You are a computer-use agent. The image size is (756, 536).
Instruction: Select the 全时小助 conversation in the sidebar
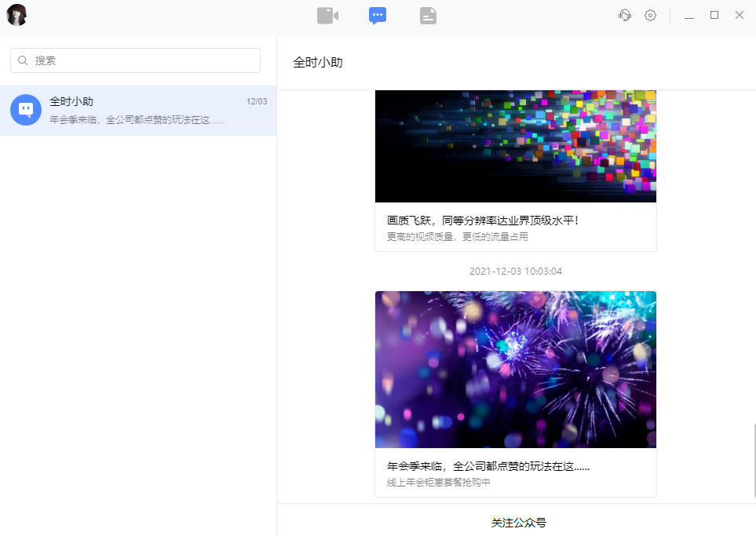click(138, 110)
